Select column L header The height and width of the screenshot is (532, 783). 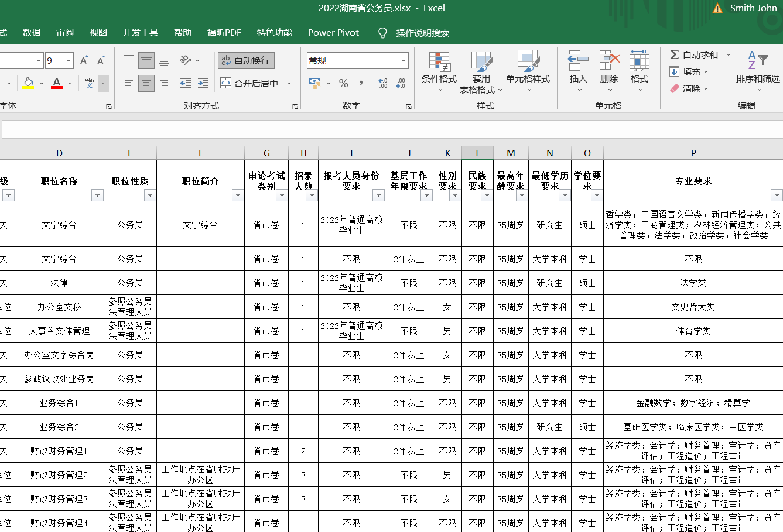coord(477,153)
